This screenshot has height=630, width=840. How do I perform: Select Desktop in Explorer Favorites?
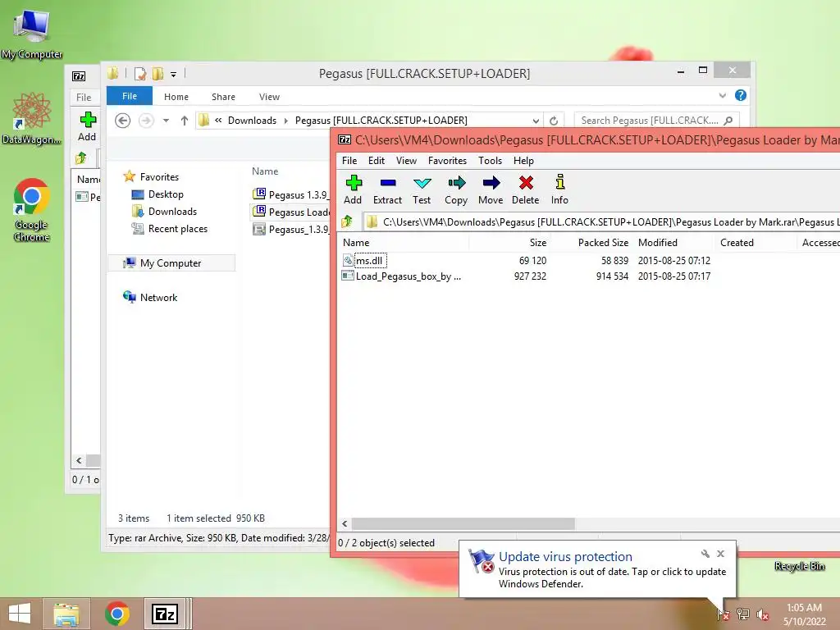[x=166, y=194]
